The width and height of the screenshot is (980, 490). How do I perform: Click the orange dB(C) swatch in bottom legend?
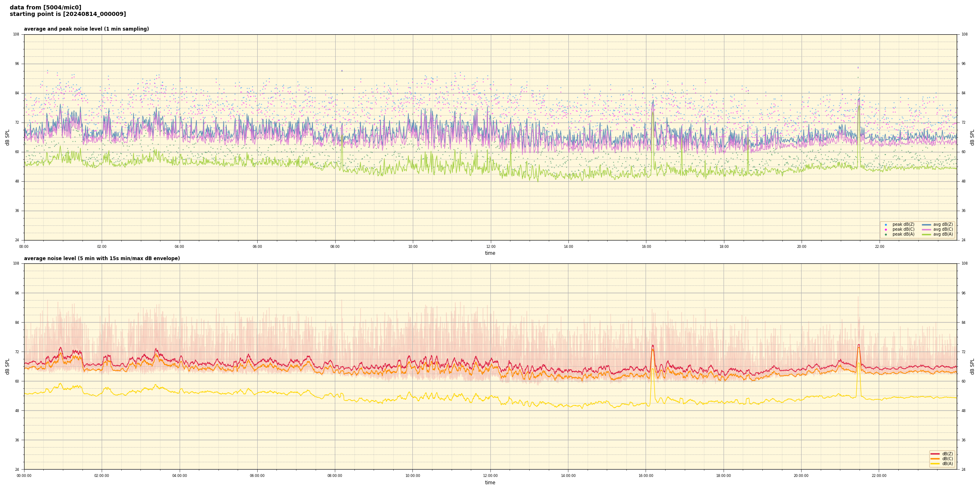935,459
